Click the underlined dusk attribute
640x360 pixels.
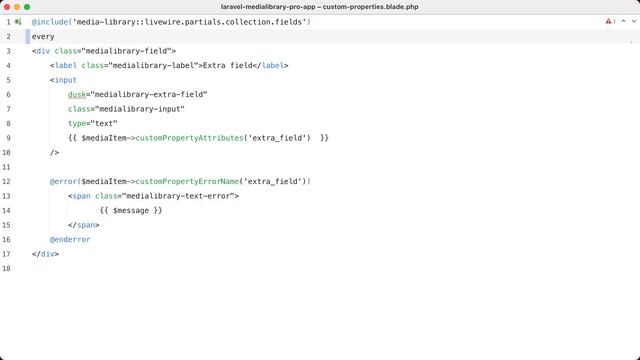77,94
